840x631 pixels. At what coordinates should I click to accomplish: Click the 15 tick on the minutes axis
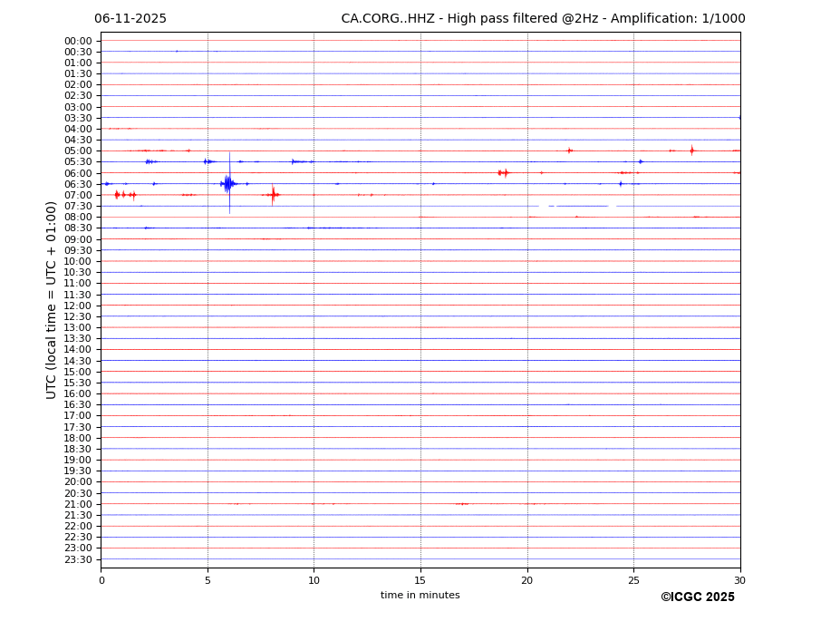(420, 580)
